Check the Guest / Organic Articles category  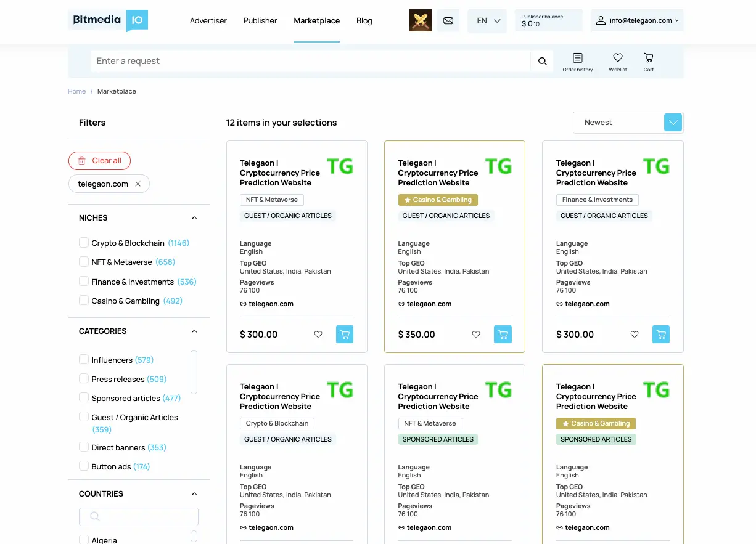click(84, 416)
